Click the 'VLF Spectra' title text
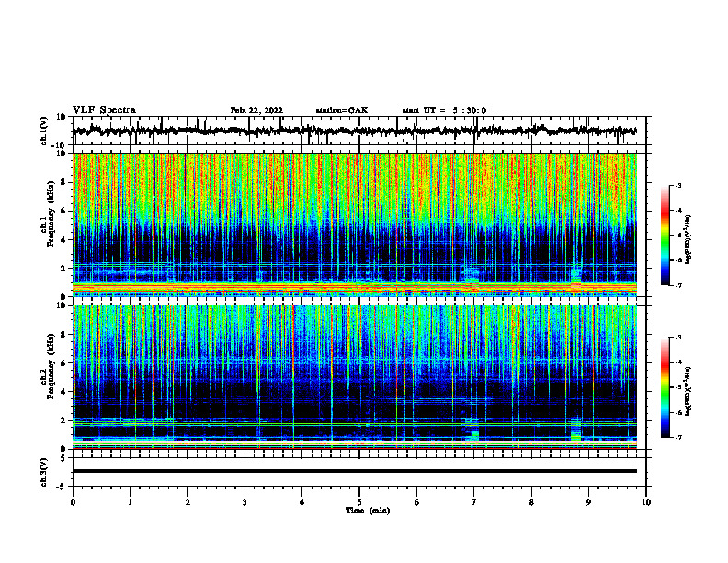Screen dimensions: 728x563 click(104, 110)
